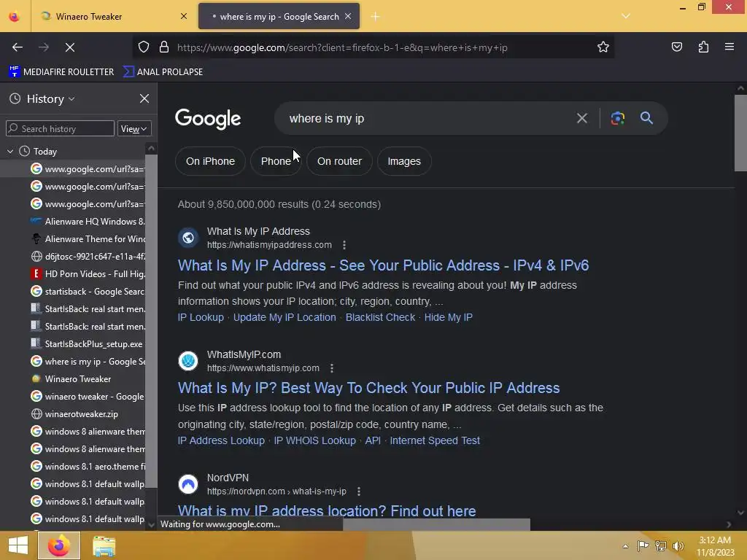
Task: Switch to Images results
Action: point(404,161)
